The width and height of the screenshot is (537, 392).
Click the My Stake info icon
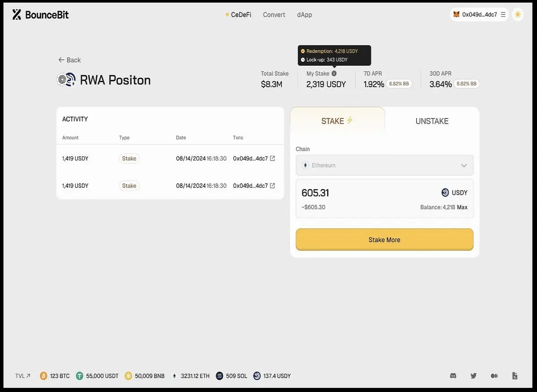click(334, 73)
